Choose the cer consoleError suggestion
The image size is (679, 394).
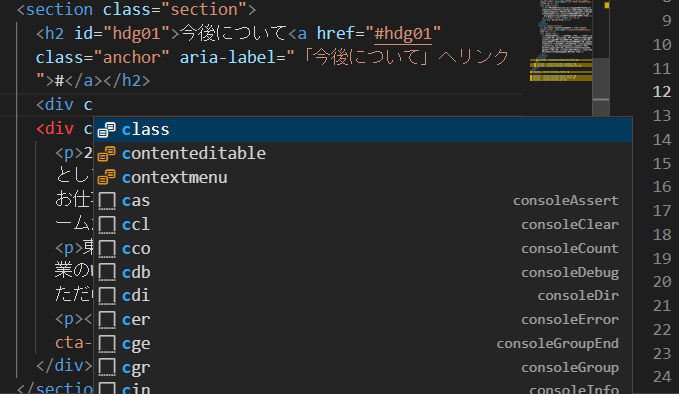coord(363,320)
